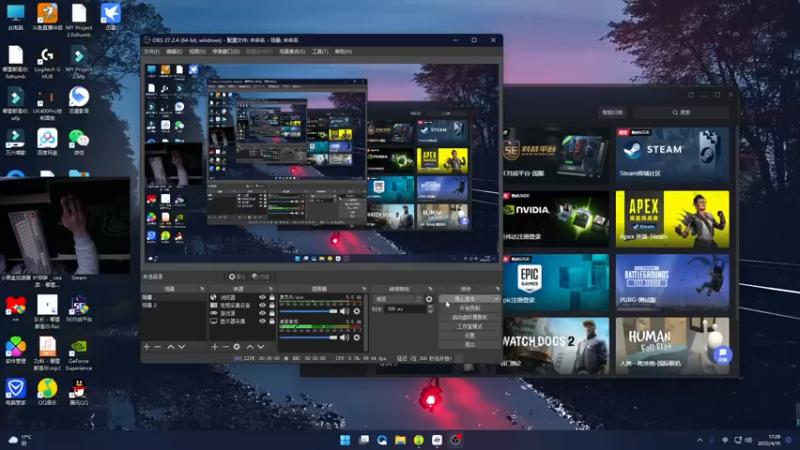The height and width of the screenshot is (450, 800).
Task: Open OBS Settings from controls panel
Action: click(469, 336)
